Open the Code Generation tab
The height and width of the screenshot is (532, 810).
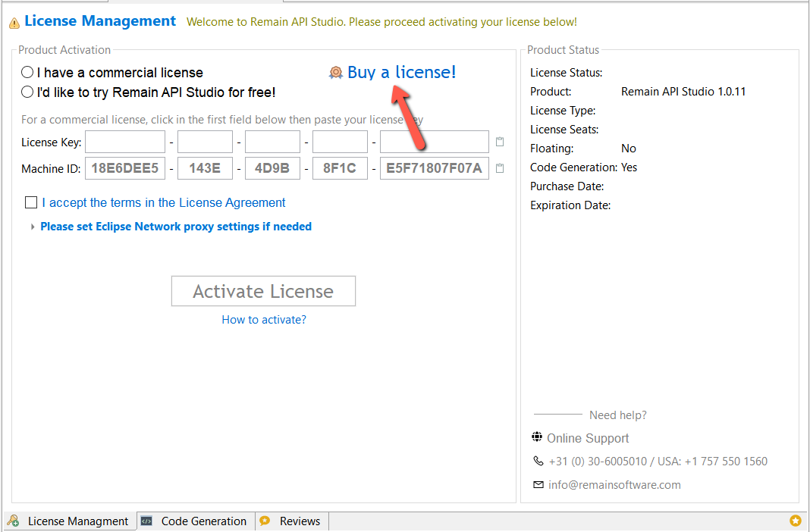tap(196, 521)
